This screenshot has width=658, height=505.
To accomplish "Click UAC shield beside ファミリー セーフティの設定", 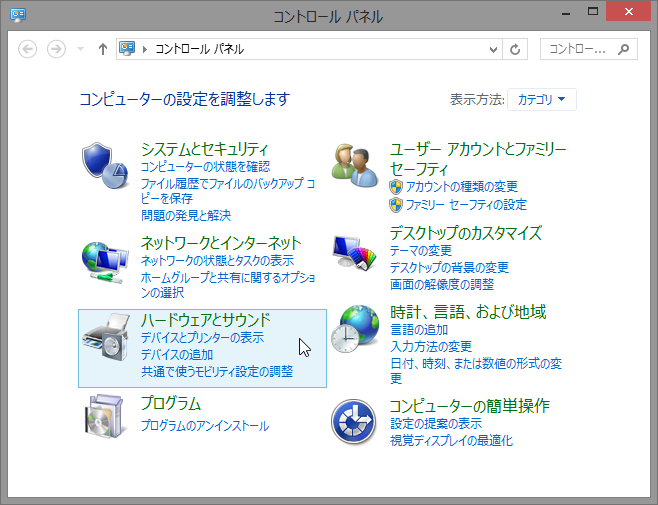I will 396,205.
